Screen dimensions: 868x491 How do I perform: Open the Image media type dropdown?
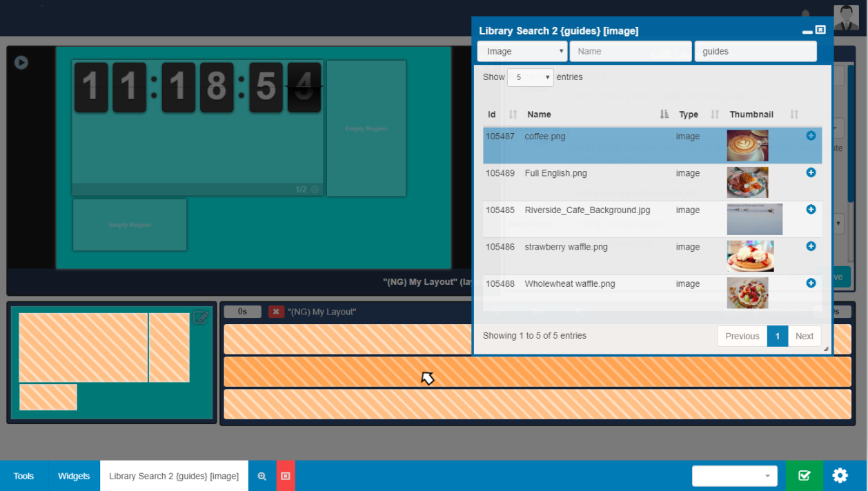(522, 51)
